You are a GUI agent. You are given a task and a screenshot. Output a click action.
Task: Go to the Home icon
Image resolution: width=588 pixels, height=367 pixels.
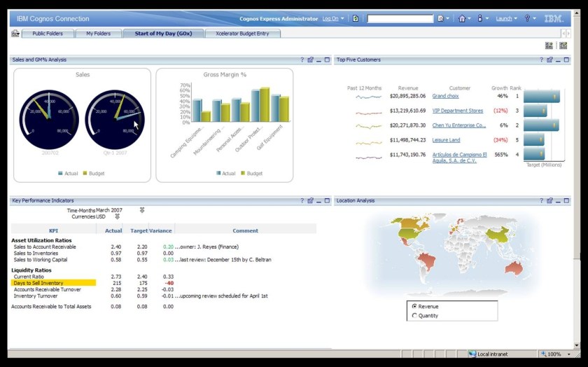pos(462,18)
